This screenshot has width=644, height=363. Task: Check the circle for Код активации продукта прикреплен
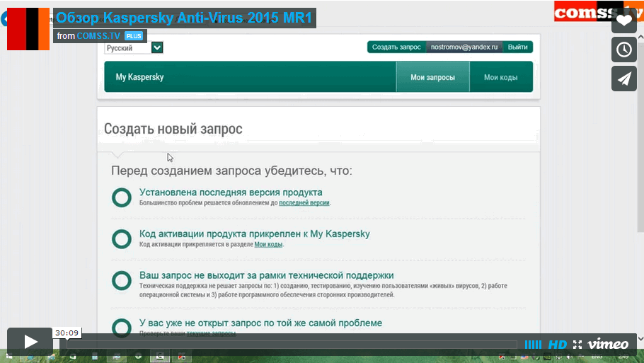click(x=122, y=238)
